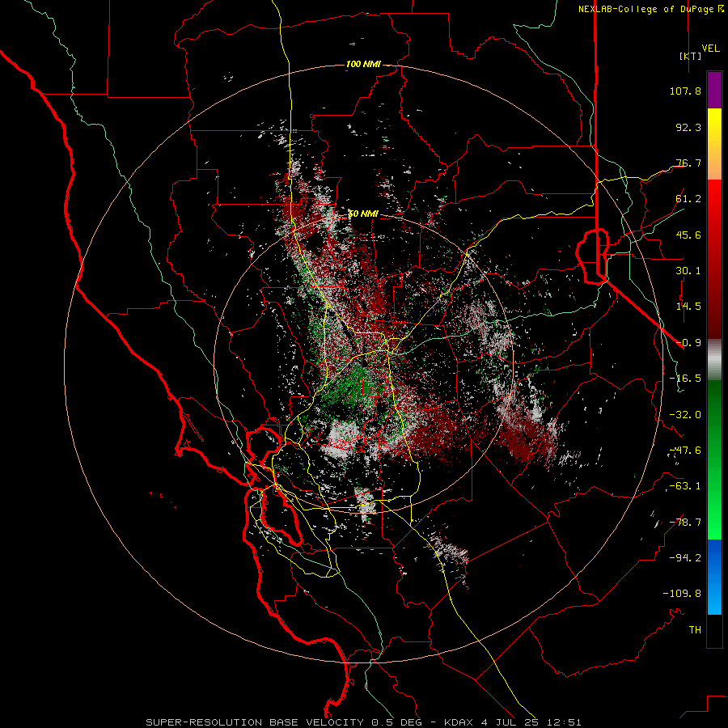Click the -78.7 velocity scale value
The image size is (728, 728).
(685, 523)
